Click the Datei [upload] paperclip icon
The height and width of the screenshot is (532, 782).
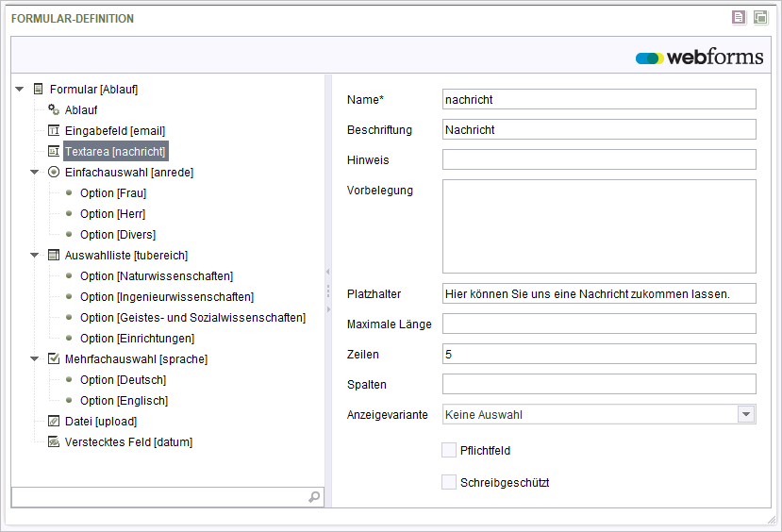click(54, 422)
